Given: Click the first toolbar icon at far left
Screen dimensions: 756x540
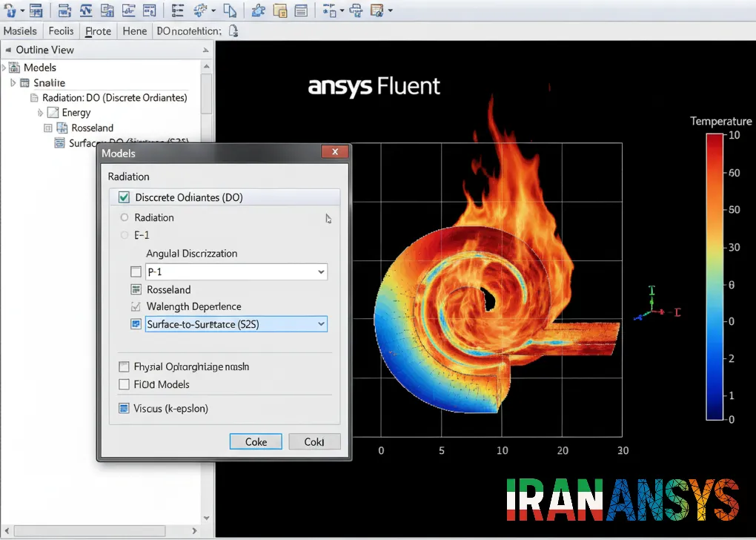Looking at the screenshot, I should (x=10, y=10).
